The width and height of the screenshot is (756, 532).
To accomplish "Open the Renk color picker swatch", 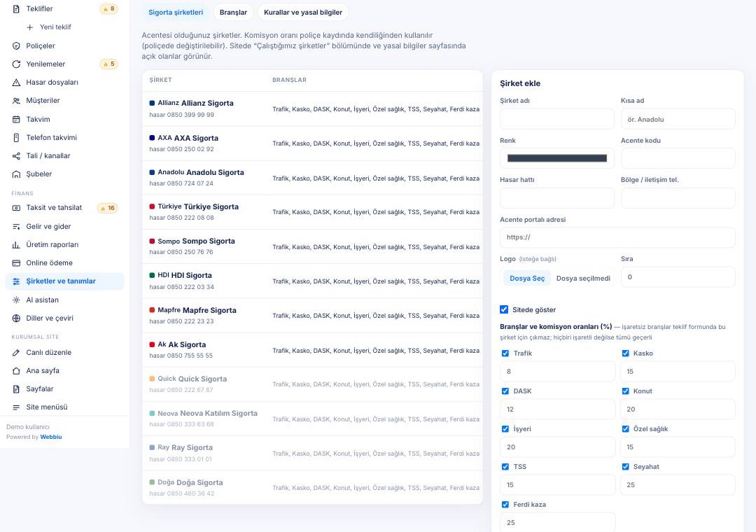I will pyautogui.click(x=557, y=158).
